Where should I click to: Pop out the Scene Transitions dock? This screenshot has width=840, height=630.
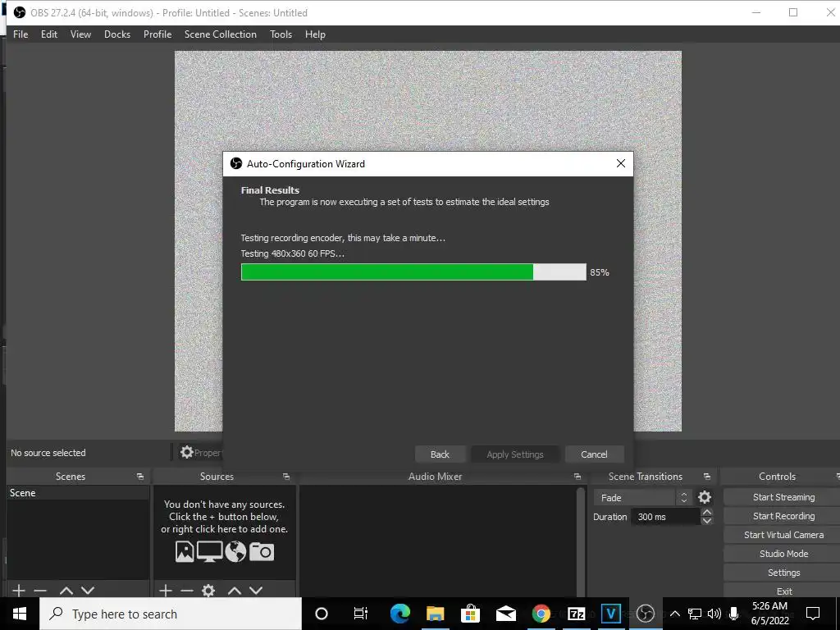click(706, 477)
